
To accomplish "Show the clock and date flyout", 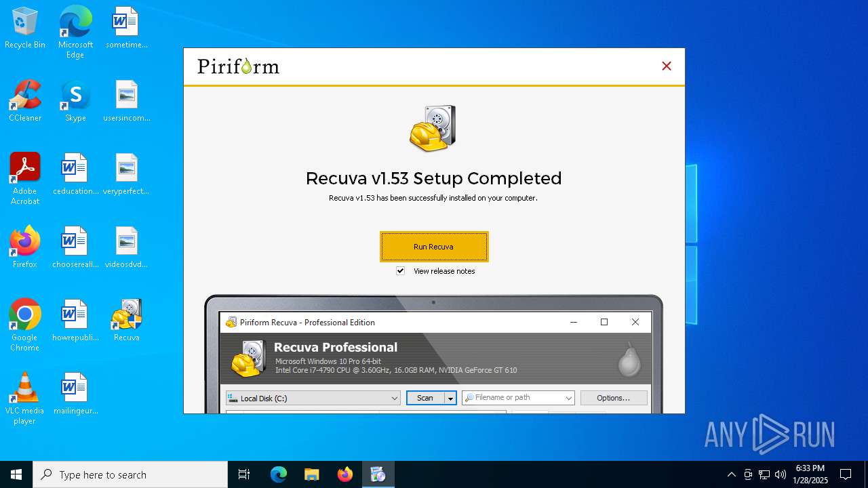I will [810, 474].
